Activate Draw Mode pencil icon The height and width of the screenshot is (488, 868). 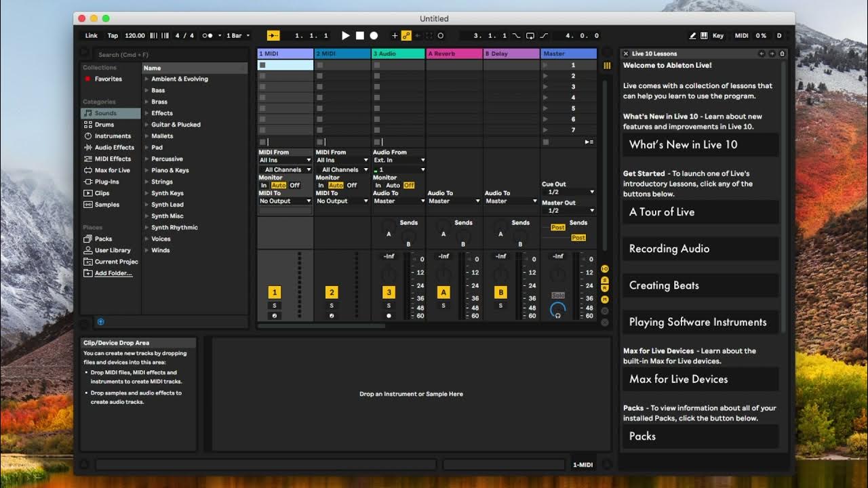pos(692,35)
